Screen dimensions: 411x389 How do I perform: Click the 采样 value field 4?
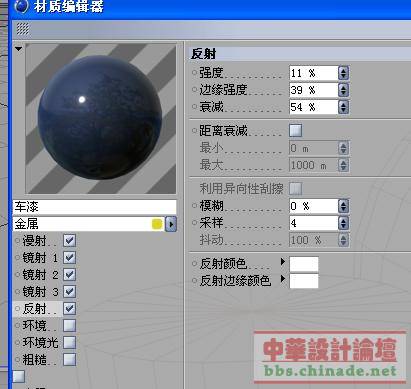pyautogui.click(x=313, y=223)
